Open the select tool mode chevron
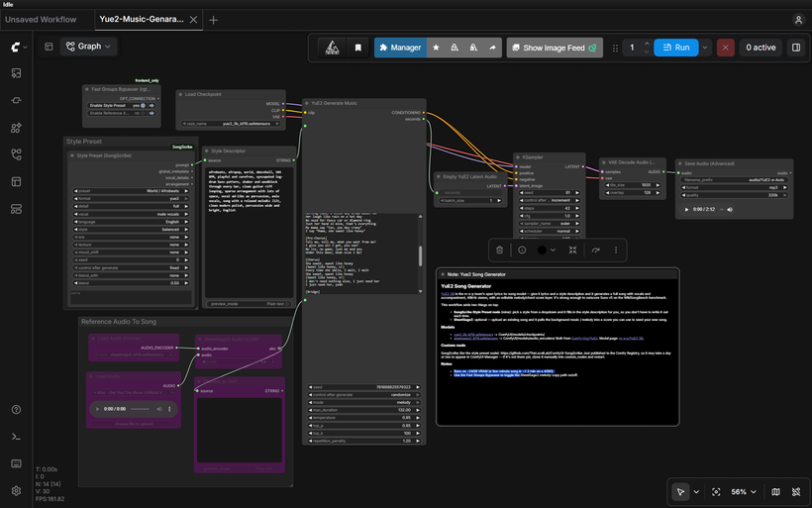The height and width of the screenshot is (508, 812). 696,492
